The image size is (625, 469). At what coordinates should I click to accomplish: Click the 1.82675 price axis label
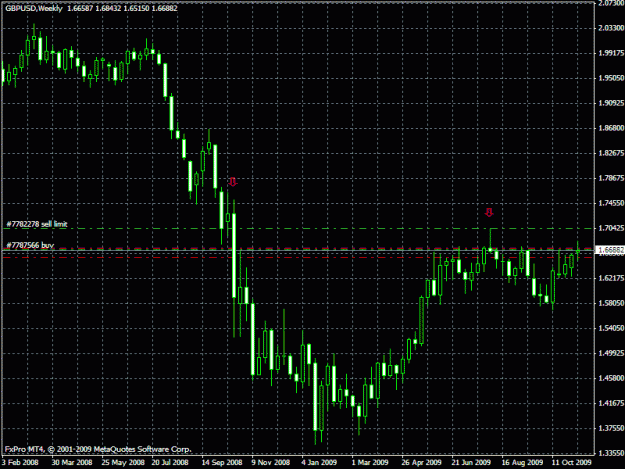click(611, 153)
